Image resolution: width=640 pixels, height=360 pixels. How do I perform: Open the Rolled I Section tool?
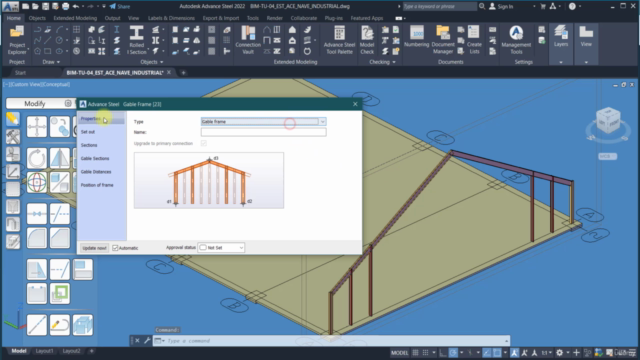click(x=136, y=40)
